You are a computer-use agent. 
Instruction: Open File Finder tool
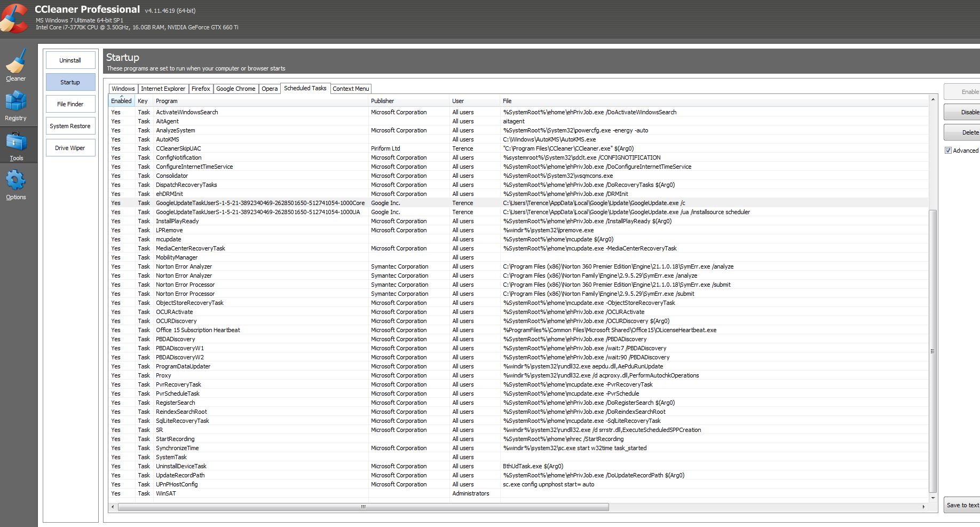tap(70, 104)
